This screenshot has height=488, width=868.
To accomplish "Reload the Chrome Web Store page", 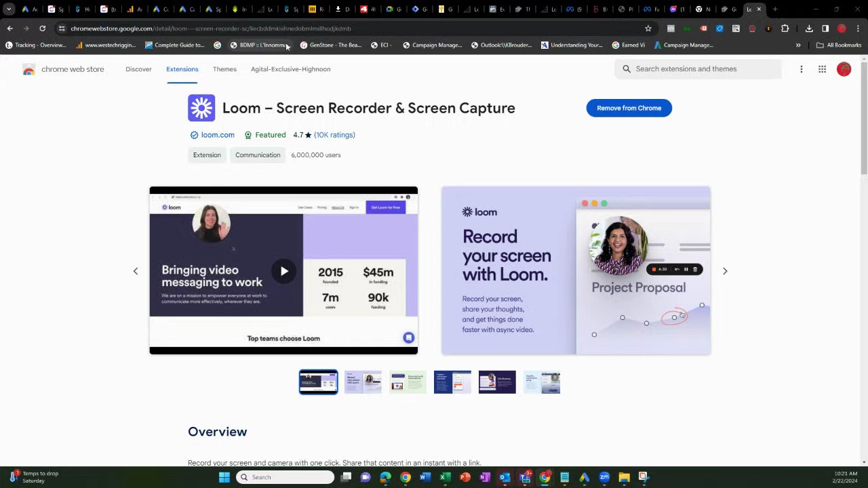I will tap(42, 28).
